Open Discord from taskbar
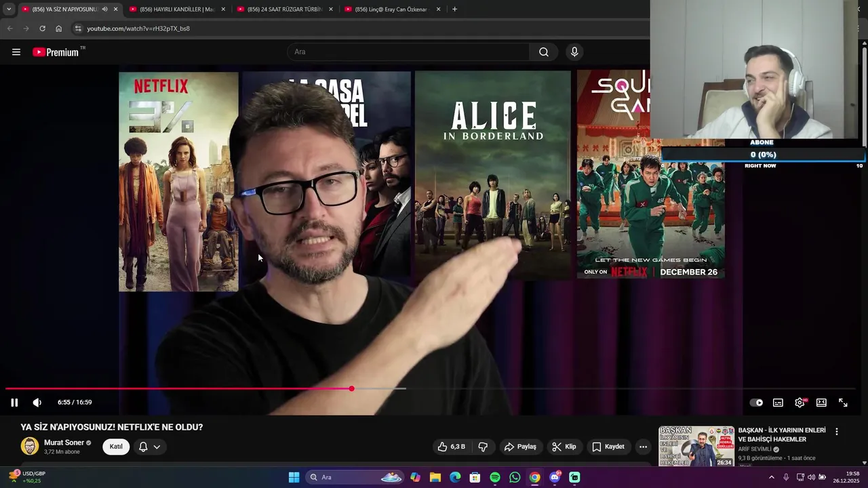Image resolution: width=868 pixels, height=488 pixels. click(555, 477)
